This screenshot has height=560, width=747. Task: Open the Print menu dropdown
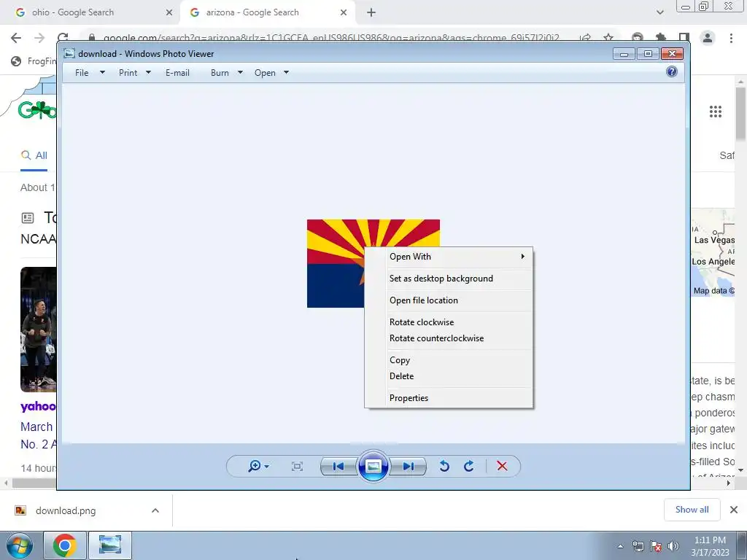coord(135,73)
